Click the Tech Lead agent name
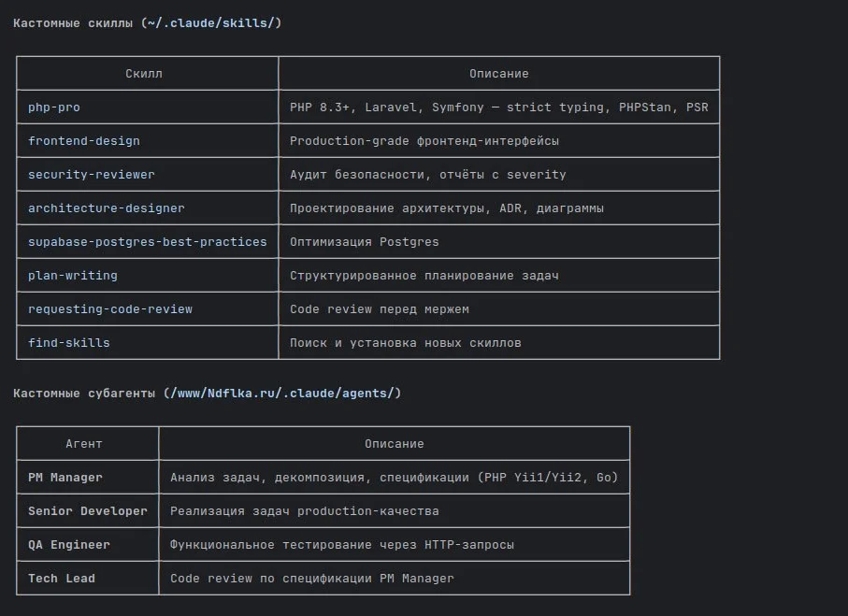Image resolution: width=848 pixels, height=616 pixels. pos(62,579)
